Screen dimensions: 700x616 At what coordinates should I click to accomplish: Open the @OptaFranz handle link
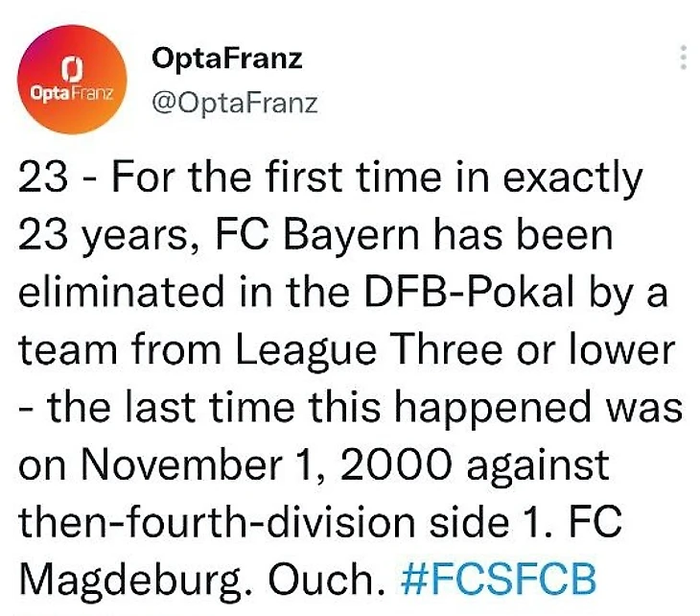tap(234, 102)
